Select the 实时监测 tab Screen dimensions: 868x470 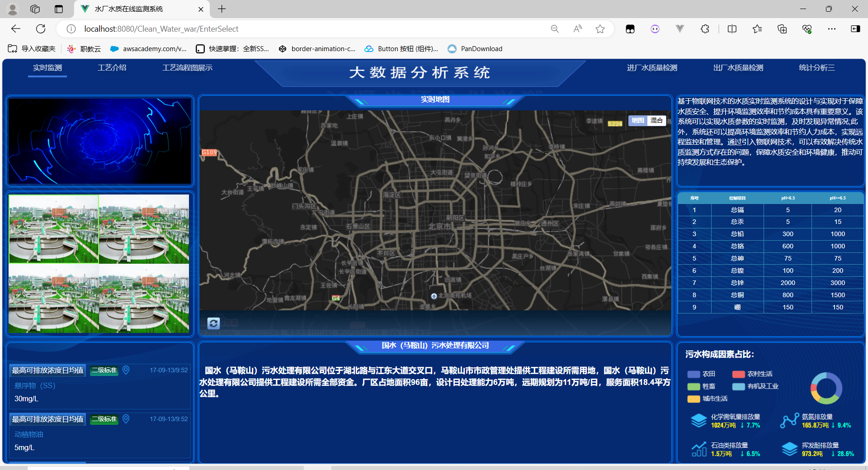coord(47,68)
